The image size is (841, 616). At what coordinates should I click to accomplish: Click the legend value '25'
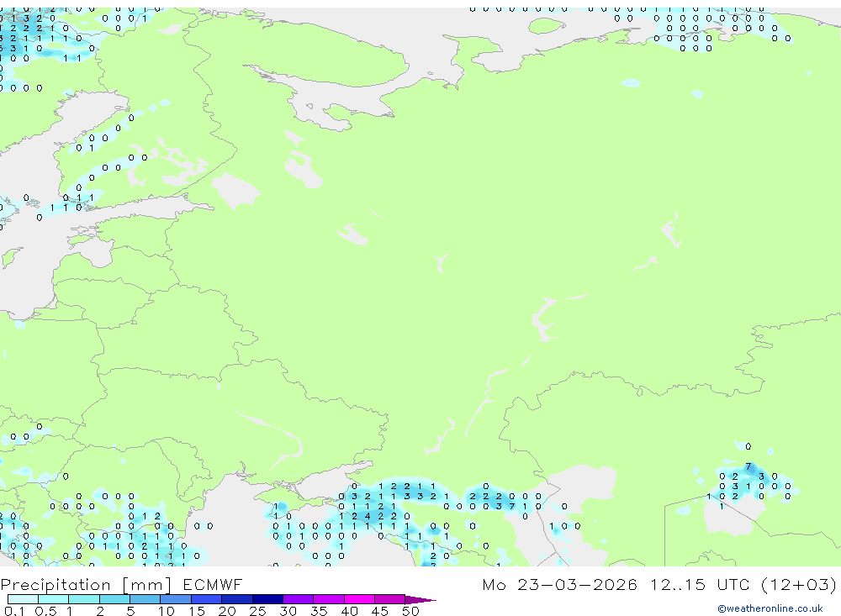click(257, 611)
